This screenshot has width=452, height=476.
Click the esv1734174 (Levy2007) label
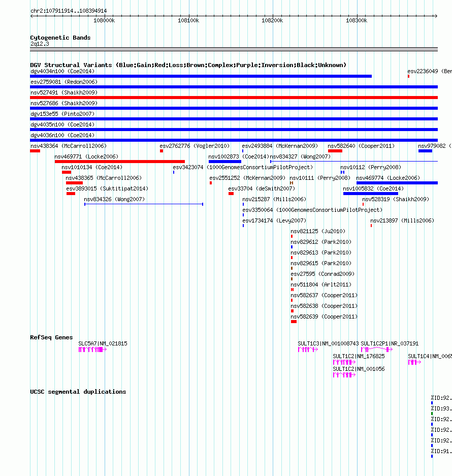tap(274, 220)
